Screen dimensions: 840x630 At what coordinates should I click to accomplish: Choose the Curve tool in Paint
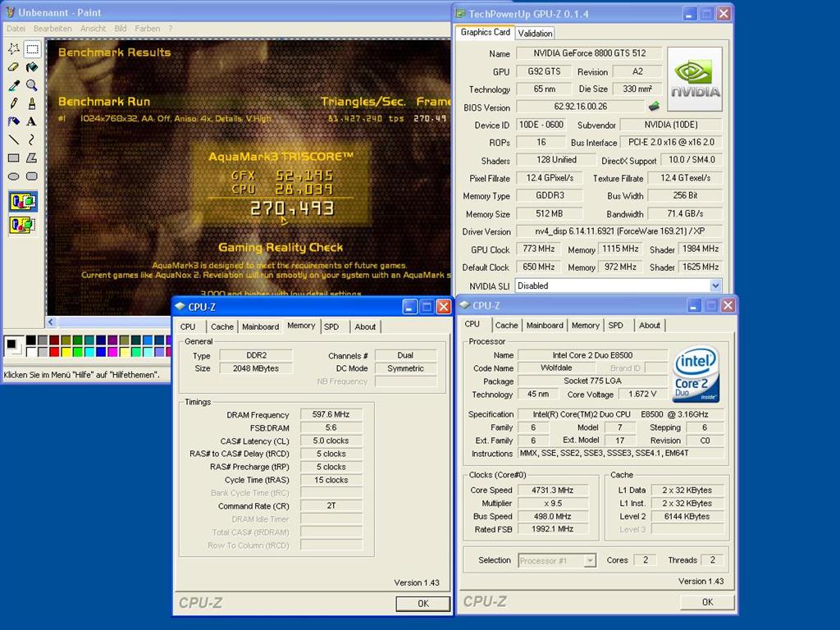point(32,139)
